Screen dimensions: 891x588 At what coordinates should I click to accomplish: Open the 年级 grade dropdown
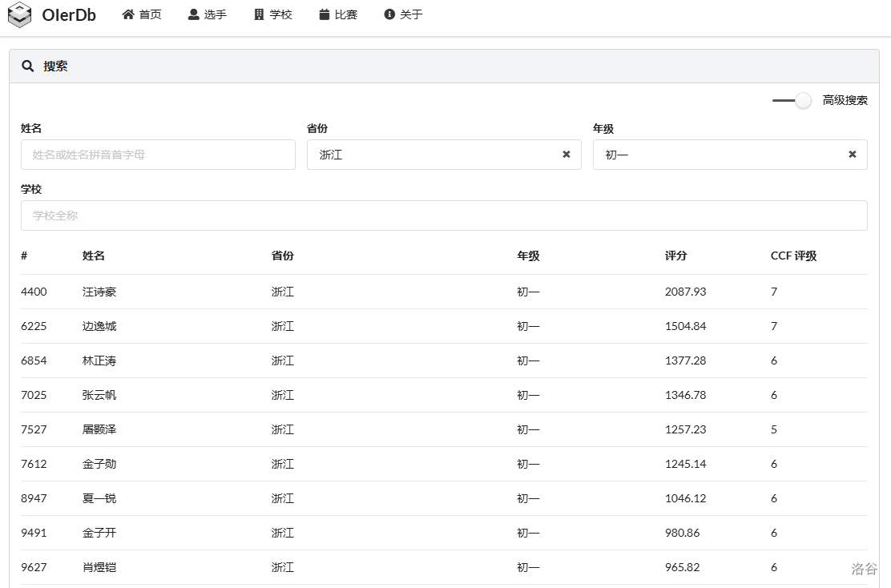tap(719, 155)
